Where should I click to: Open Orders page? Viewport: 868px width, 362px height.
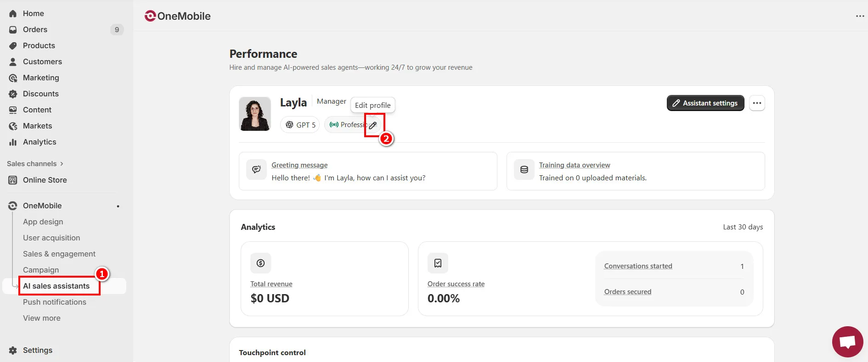point(35,29)
